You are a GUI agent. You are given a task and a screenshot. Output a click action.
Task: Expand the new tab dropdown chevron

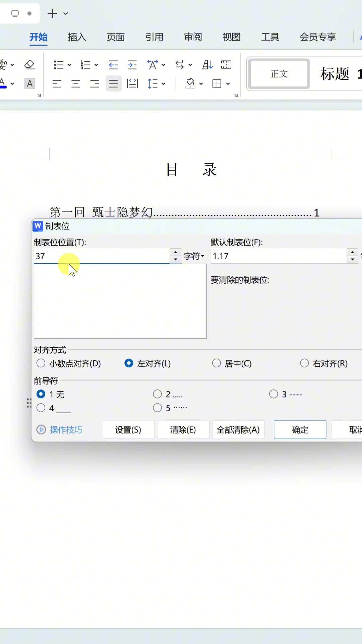pos(66,14)
